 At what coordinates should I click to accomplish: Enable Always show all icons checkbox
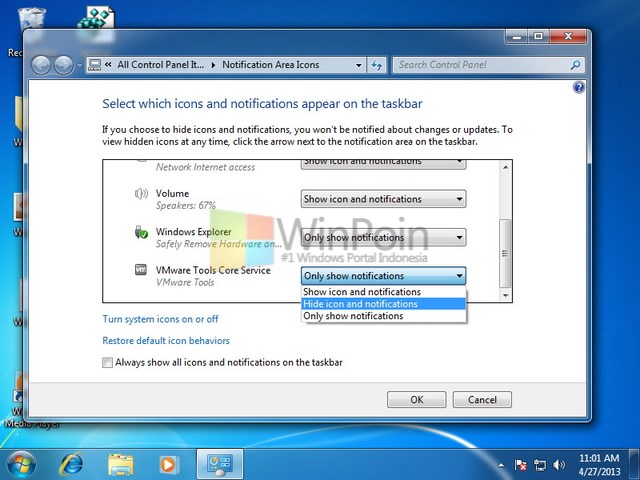tap(108, 363)
